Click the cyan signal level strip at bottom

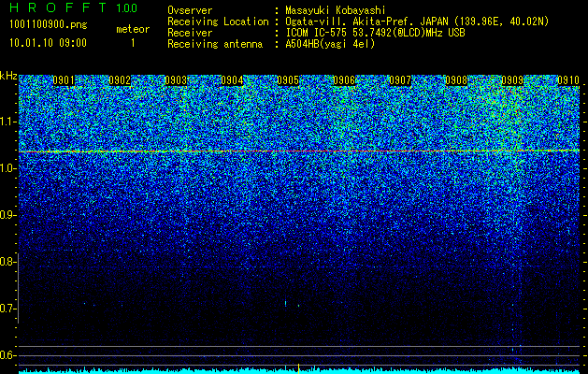299,371
